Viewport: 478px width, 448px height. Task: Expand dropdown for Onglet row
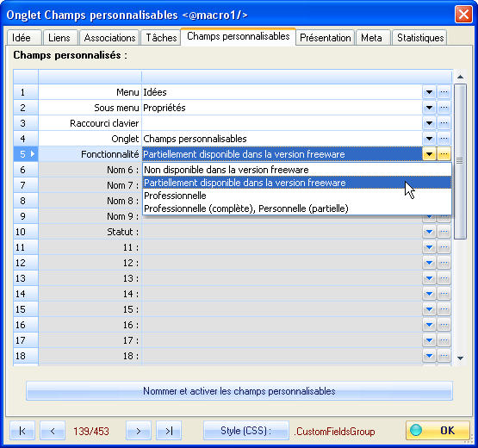point(429,139)
